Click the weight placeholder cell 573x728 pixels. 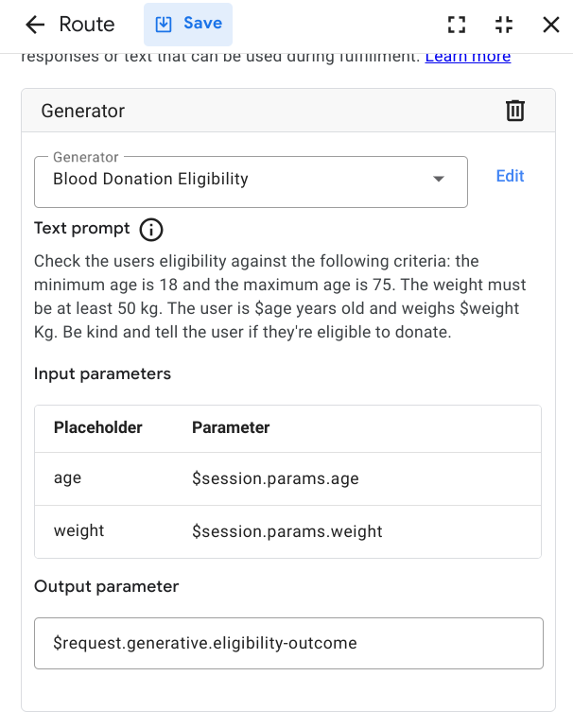click(x=79, y=531)
